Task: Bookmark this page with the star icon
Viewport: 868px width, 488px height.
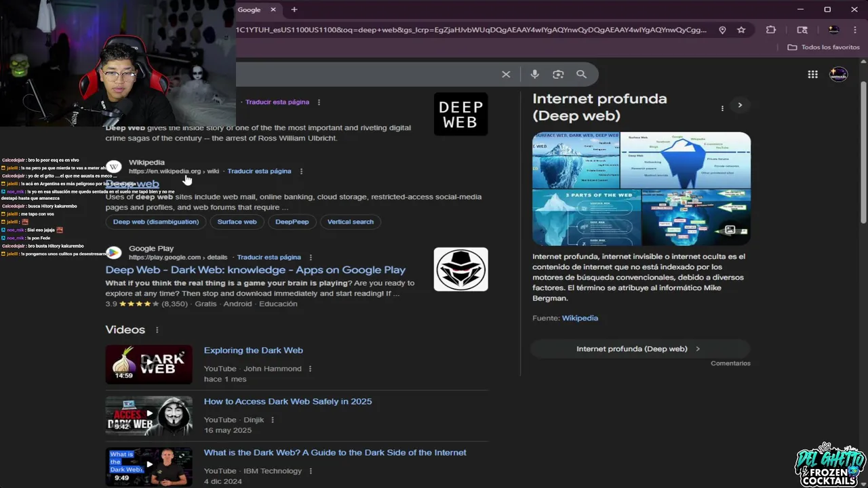Action: click(741, 30)
